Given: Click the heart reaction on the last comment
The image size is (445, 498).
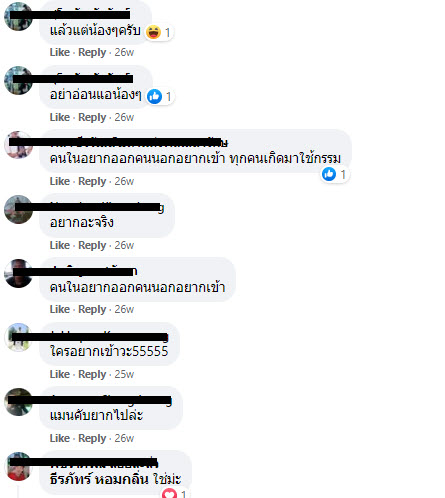Looking at the screenshot, I should tap(169, 494).
